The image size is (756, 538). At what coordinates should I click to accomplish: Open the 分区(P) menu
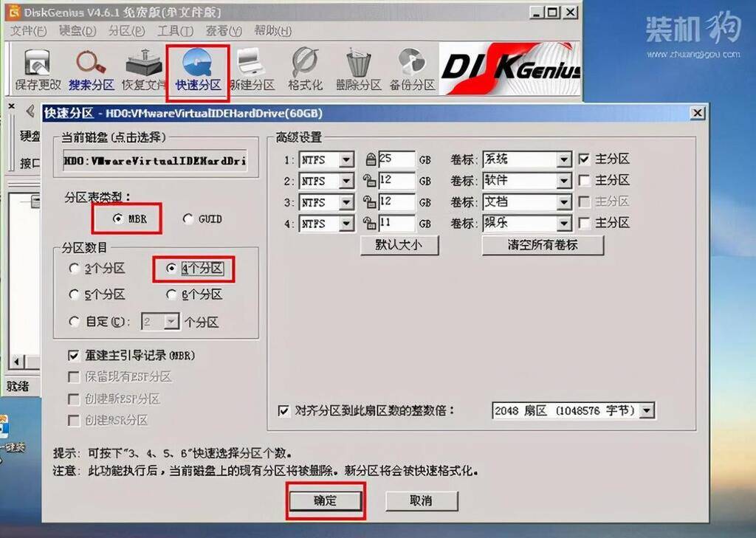tap(126, 31)
